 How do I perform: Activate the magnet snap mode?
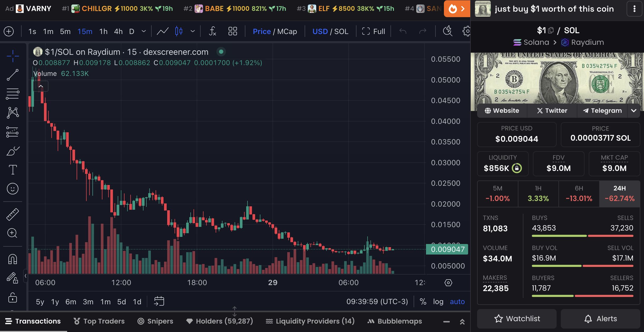[12, 259]
